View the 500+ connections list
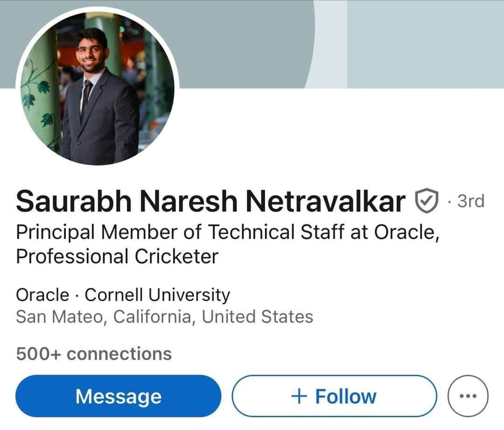This screenshot has height=430, width=504. (94, 354)
